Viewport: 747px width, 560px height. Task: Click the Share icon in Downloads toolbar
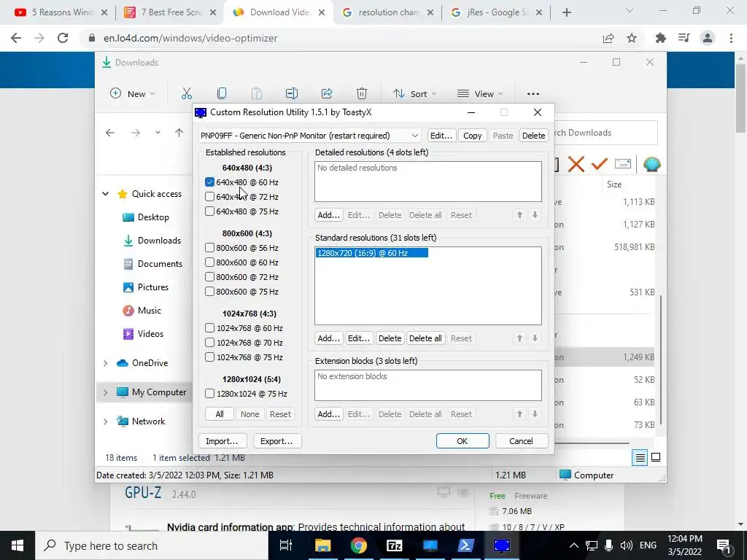pyautogui.click(x=327, y=93)
